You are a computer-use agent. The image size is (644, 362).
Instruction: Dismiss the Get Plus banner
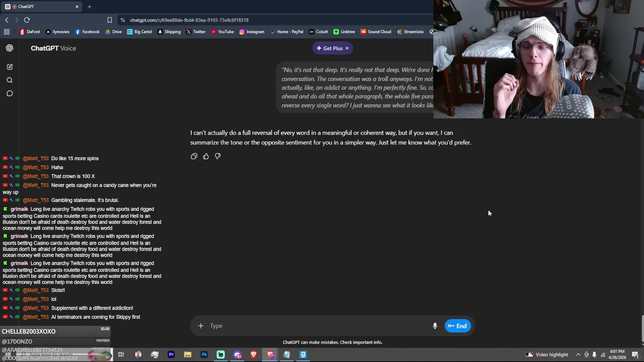coord(347,48)
